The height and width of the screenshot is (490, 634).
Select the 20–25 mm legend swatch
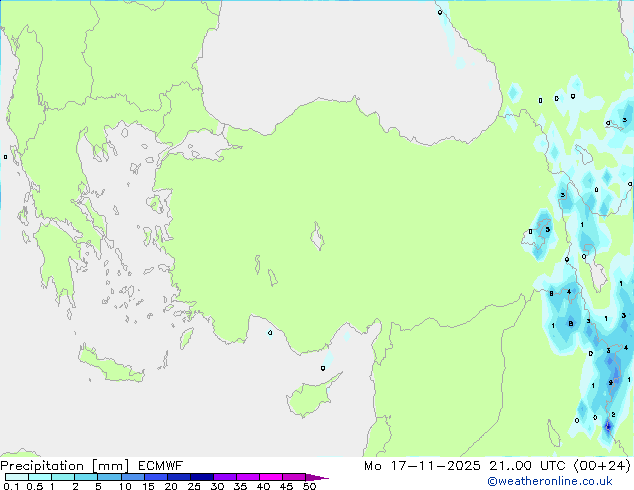pyautogui.click(x=178, y=477)
